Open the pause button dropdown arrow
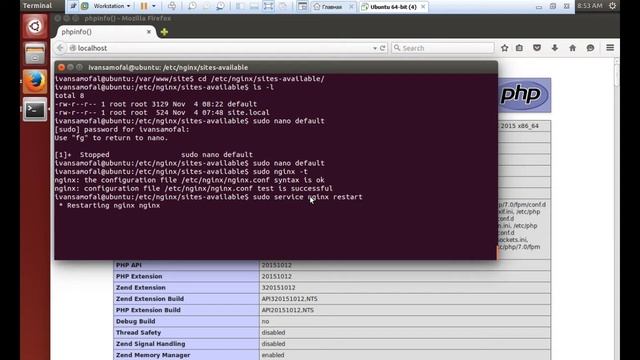This screenshot has height=360, width=640. tap(154, 6)
